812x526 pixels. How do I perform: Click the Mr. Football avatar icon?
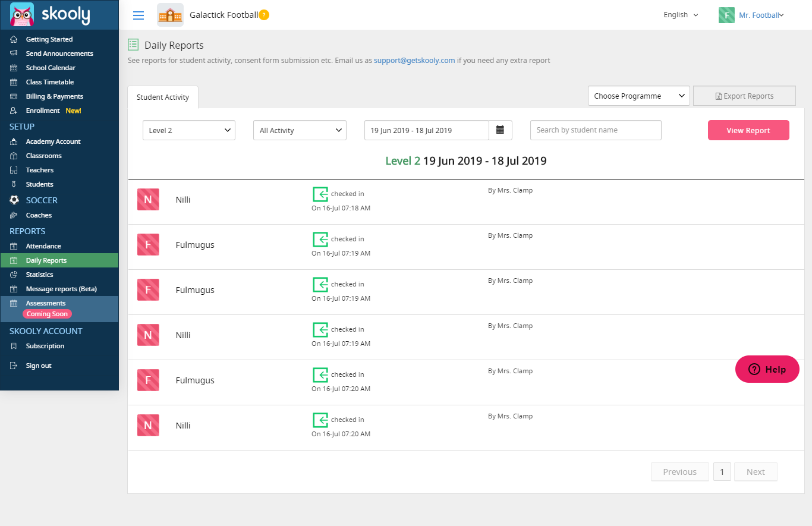726,15
